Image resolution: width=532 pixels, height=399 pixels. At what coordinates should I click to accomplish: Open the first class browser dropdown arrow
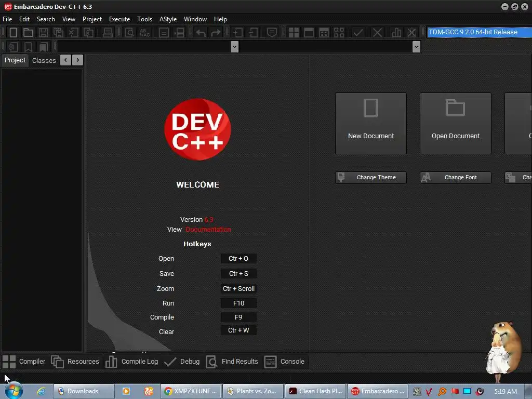coord(234,46)
